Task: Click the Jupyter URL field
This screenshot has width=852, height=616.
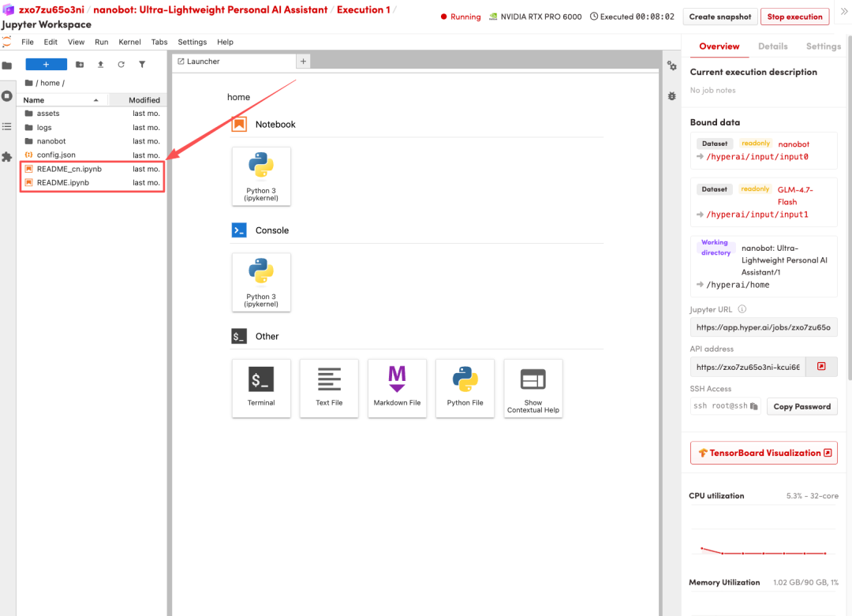Action: [x=763, y=327]
